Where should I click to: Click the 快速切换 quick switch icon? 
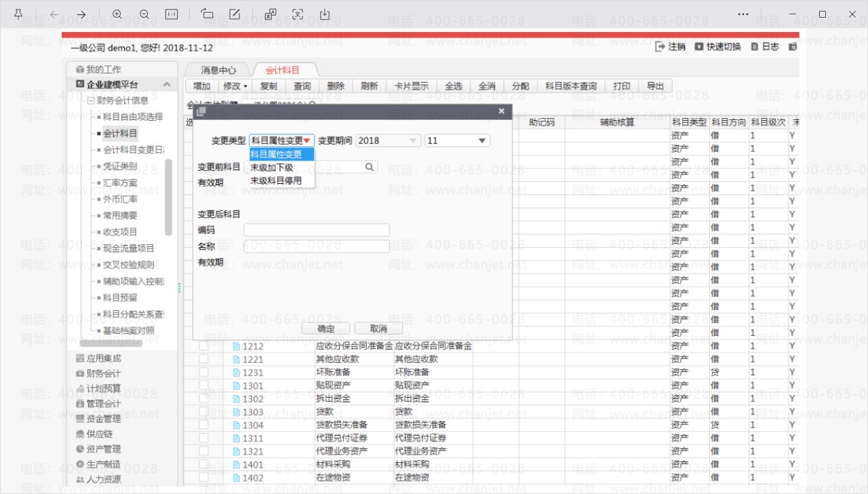(698, 47)
